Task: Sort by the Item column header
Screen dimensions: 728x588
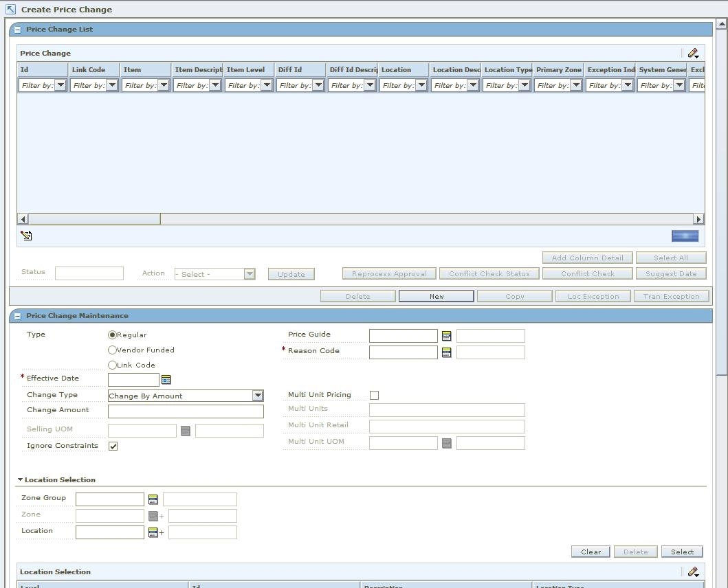Action: point(146,69)
